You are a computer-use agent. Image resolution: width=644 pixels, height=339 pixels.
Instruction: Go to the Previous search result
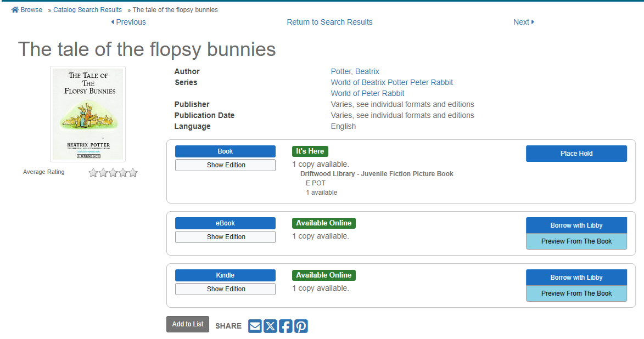tap(128, 22)
